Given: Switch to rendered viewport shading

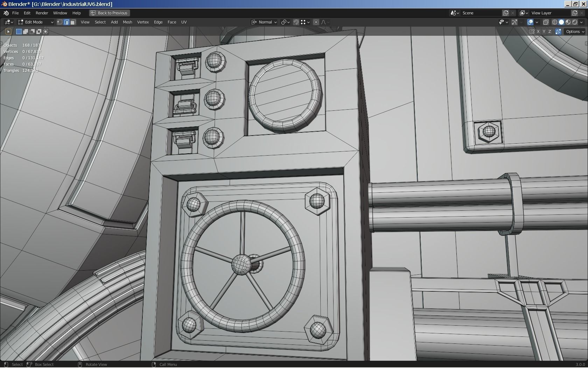Looking at the screenshot, I should [x=575, y=22].
